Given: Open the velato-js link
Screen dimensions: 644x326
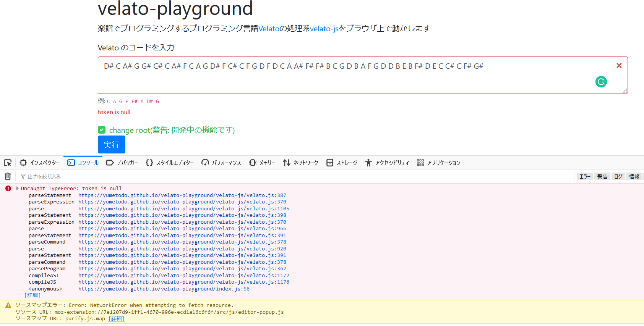Looking at the screenshot, I should coord(324,29).
